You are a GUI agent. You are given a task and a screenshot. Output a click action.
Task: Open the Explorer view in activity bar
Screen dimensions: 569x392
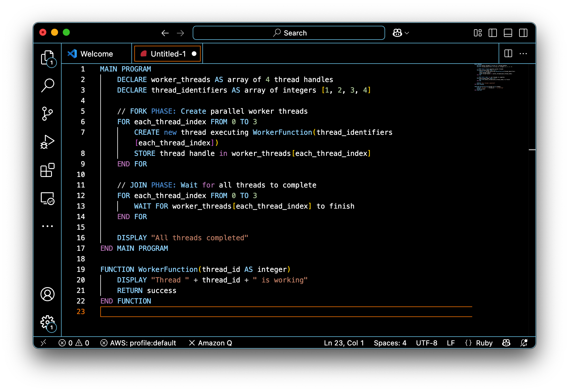(x=47, y=58)
